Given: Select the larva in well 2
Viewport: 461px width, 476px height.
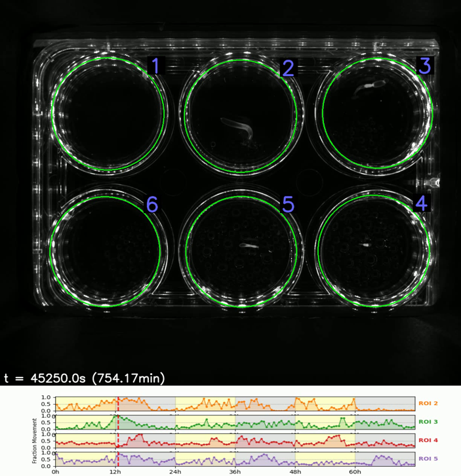Looking at the screenshot, I should [x=237, y=128].
